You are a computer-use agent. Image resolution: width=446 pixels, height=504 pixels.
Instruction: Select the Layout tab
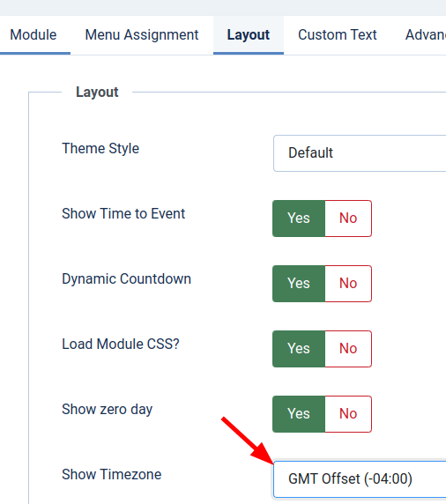point(249,35)
